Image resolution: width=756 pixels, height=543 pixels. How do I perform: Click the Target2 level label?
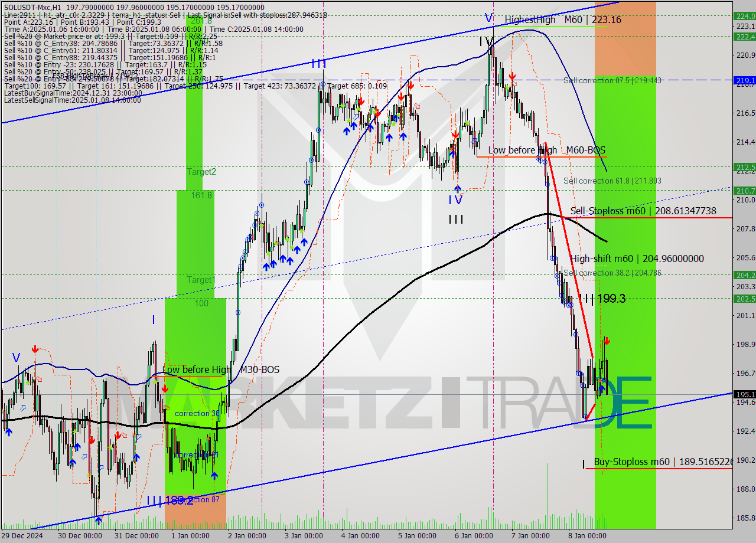tap(201, 172)
